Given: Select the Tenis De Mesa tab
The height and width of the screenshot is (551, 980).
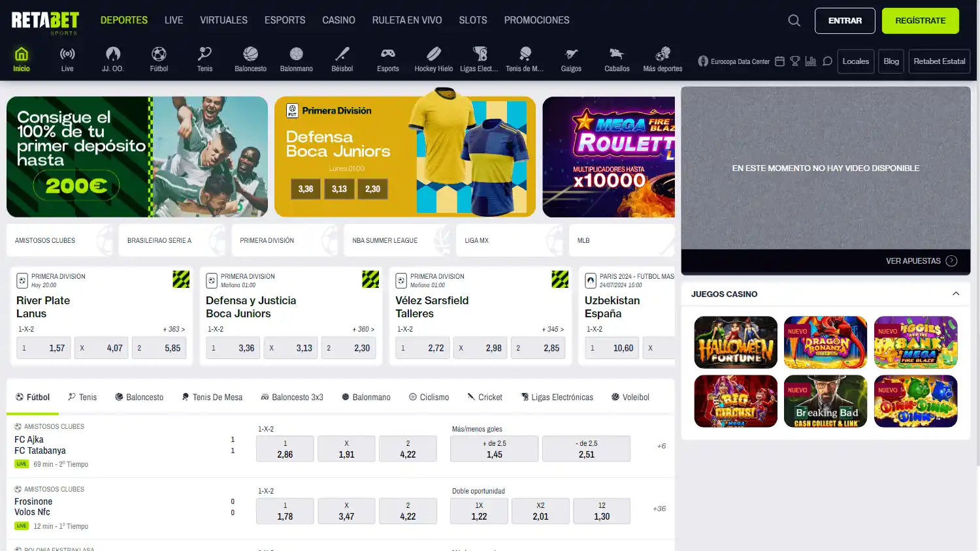Looking at the screenshot, I should pyautogui.click(x=212, y=397).
